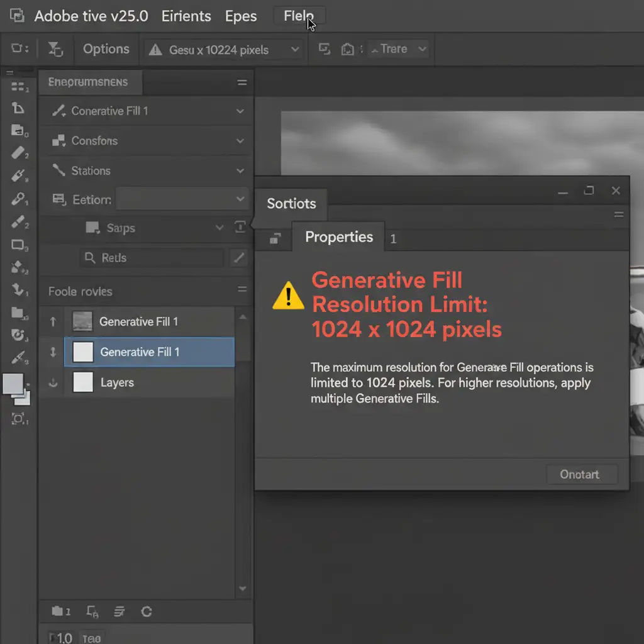The width and height of the screenshot is (644, 644).
Task: Expand the Consfons section chevron
Action: coord(240,141)
